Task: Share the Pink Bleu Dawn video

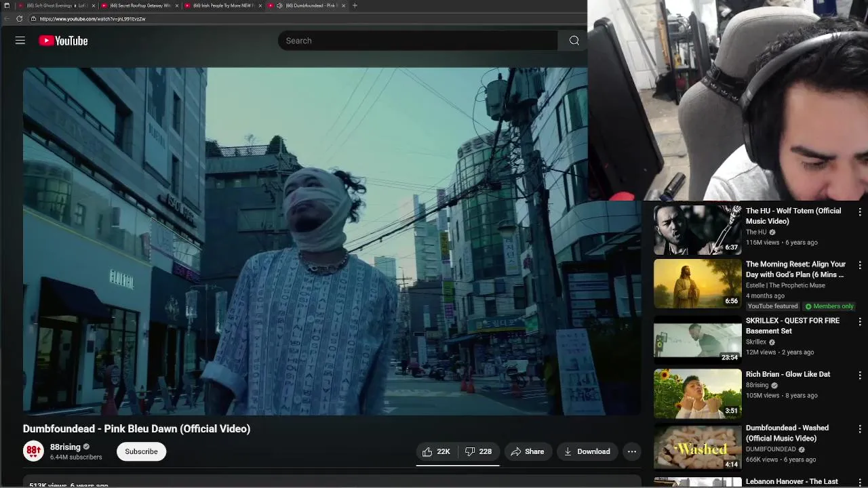Action: click(528, 451)
